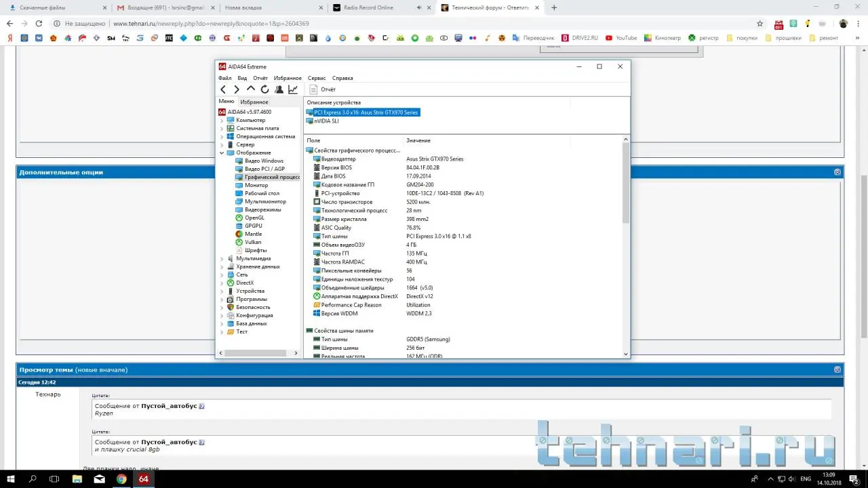The height and width of the screenshot is (488, 868).
Task: Select the nVIDIA SLI device entry
Action: point(326,121)
